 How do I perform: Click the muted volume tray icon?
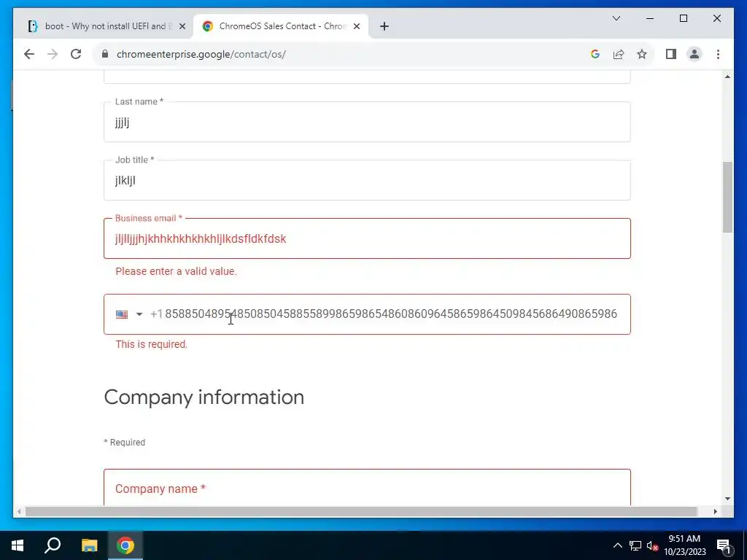pyautogui.click(x=652, y=545)
